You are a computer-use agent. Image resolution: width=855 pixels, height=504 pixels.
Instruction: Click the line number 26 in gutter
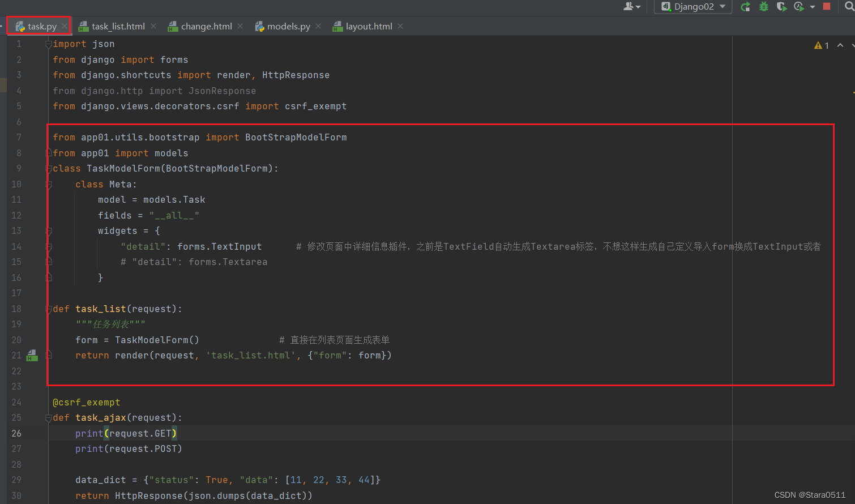[x=16, y=434]
